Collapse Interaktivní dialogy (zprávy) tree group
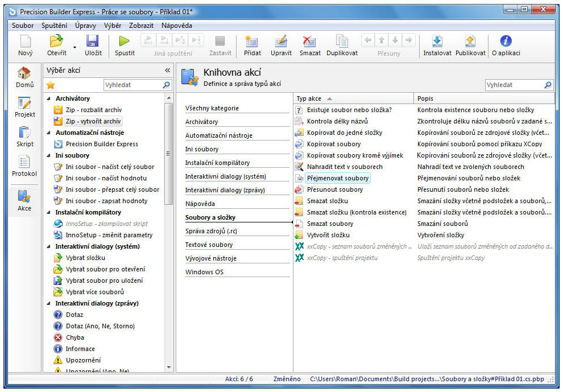This screenshot has height=392, width=563. tap(49, 303)
